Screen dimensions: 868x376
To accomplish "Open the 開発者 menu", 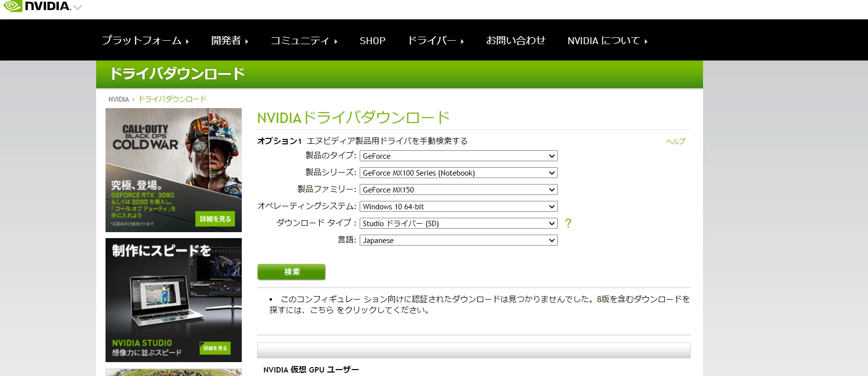I will click(x=230, y=41).
